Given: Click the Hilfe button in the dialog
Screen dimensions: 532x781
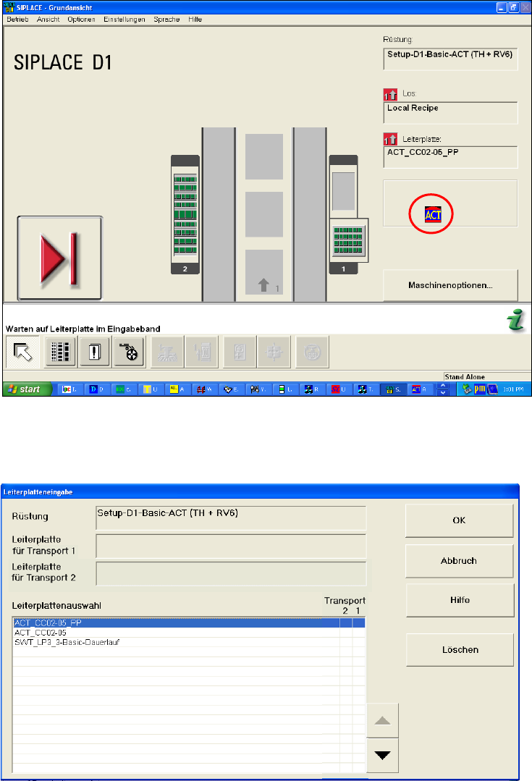Looking at the screenshot, I should pos(460,600).
